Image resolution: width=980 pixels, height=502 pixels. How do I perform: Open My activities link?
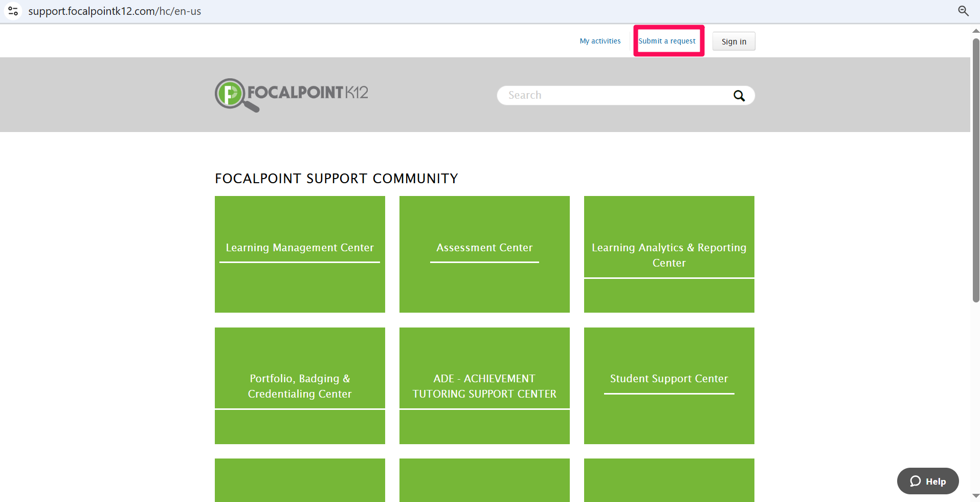click(x=600, y=41)
